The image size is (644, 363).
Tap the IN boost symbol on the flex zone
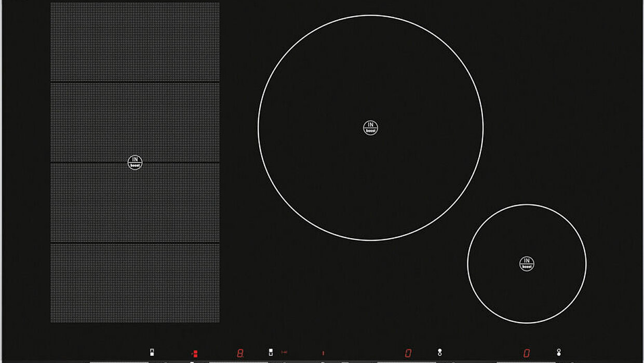pos(135,163)
